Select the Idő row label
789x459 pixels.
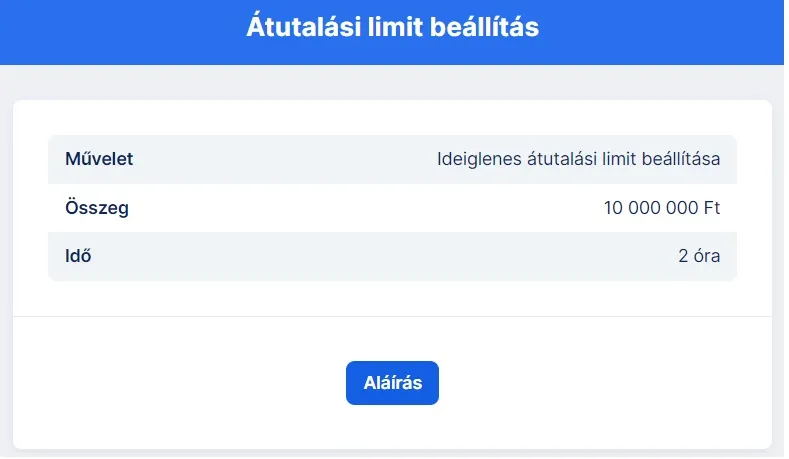78,256
